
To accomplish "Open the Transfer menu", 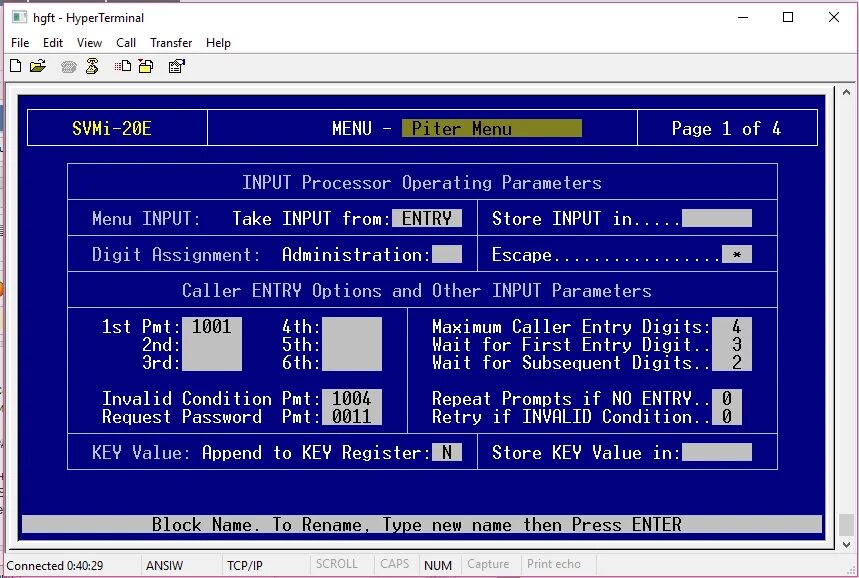I will 171,43.
